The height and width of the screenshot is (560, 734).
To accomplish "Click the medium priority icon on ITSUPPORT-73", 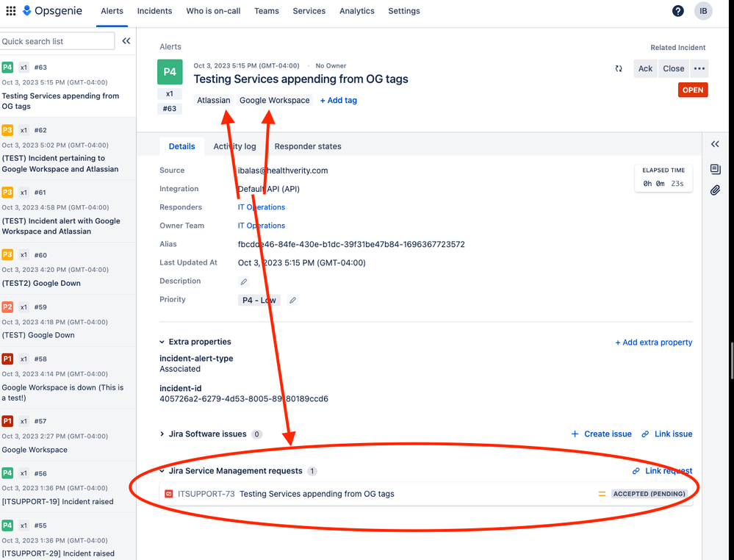I will click(x=602, y=494).
